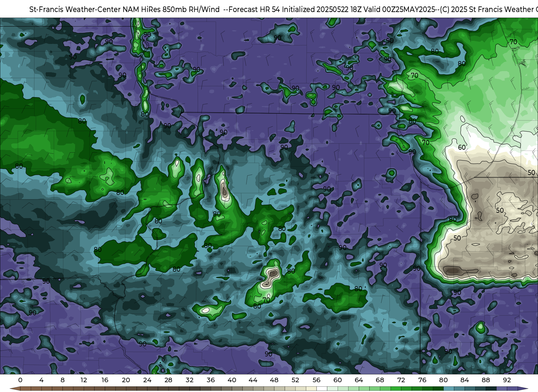Click color scale tick label '64'
This screenshot has width=538, height=392.
tap(359, 380)
